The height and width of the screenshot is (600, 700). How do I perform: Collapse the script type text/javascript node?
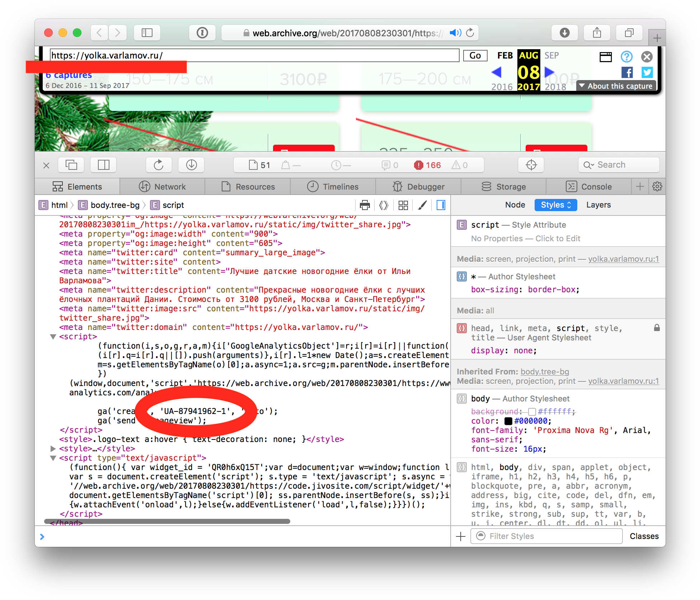(53, 458)
